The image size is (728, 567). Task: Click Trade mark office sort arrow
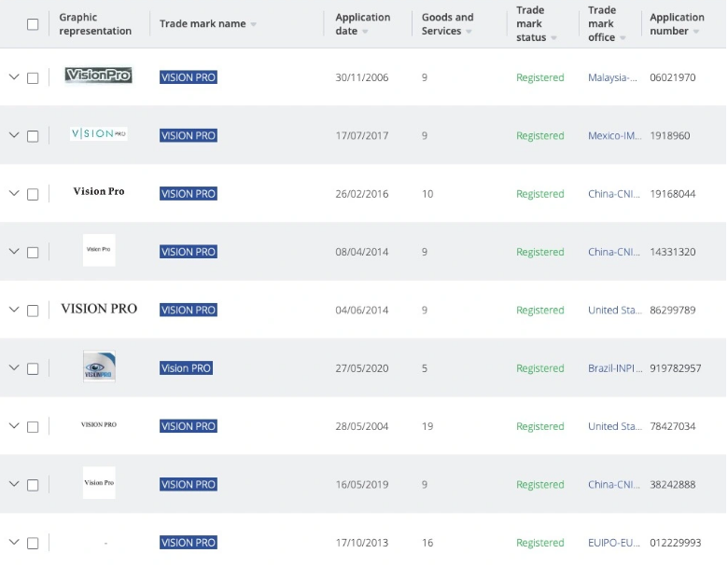[x=623, y=38]
